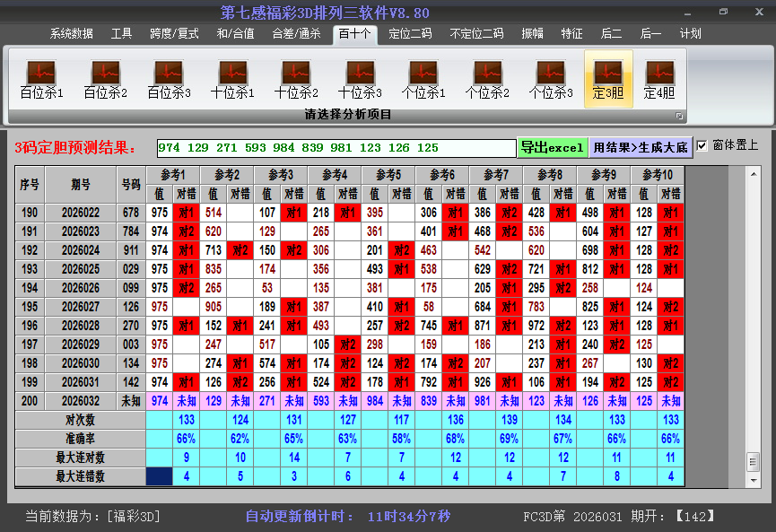This screenshot has height=532, width=776.
Task: Select the 百位杀1 analysis icon
Action: pyautogui.click(x=41, y=79)
